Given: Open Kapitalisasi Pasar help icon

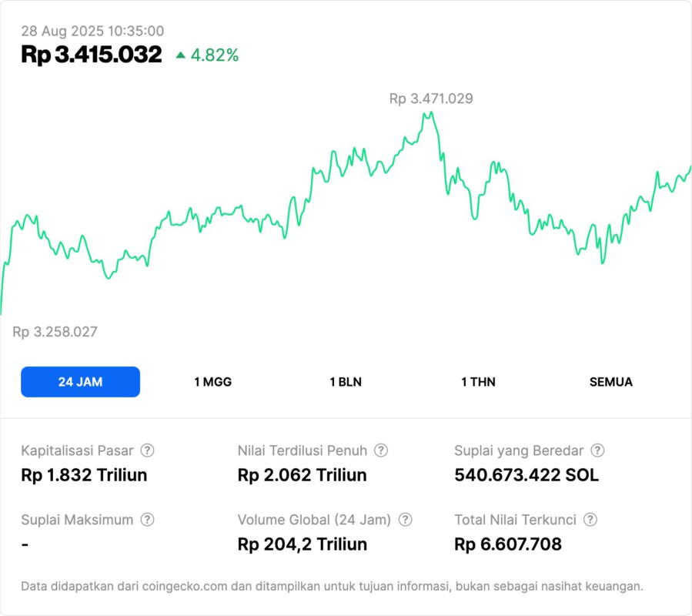Looking at the screenshot, I should click(x=147, y=450).
